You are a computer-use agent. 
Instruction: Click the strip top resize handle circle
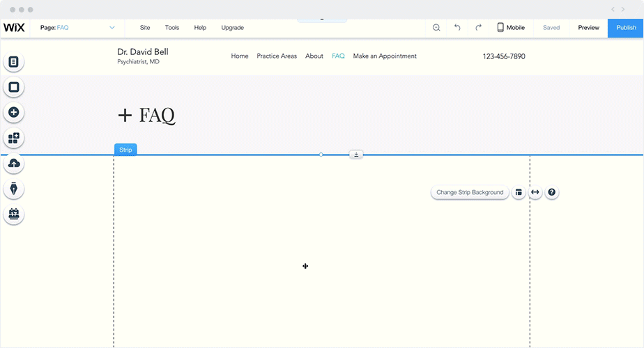point(321,155)
